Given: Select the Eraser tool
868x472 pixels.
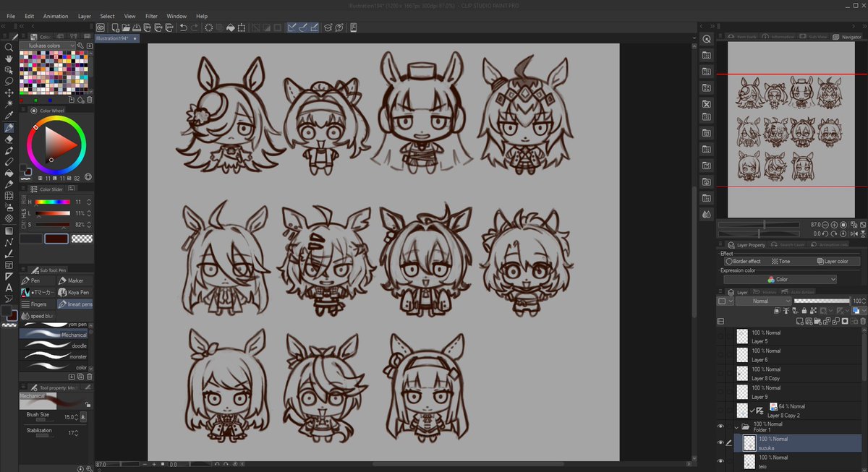Looking at the screenshot, I should 9,139.
